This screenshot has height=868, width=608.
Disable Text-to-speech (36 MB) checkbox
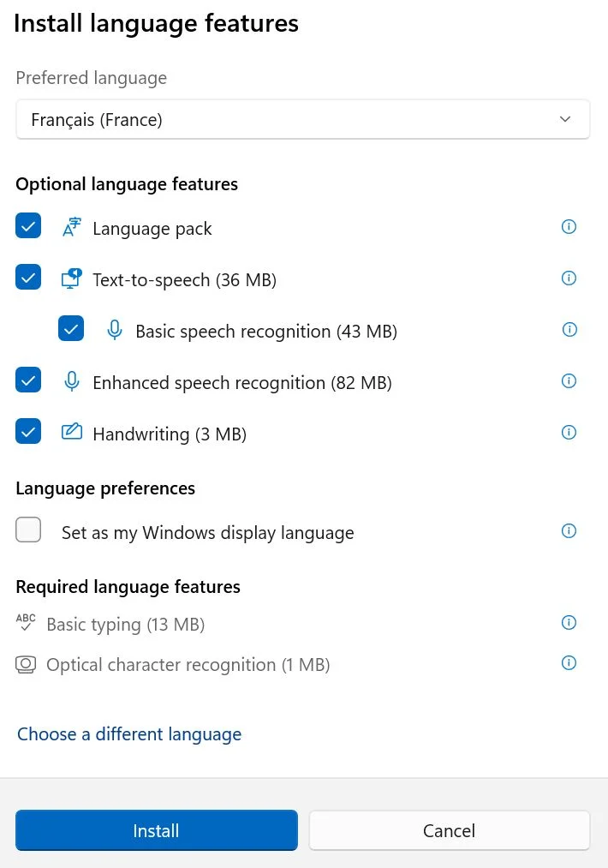pyautogui.click(x=28, y=277)
